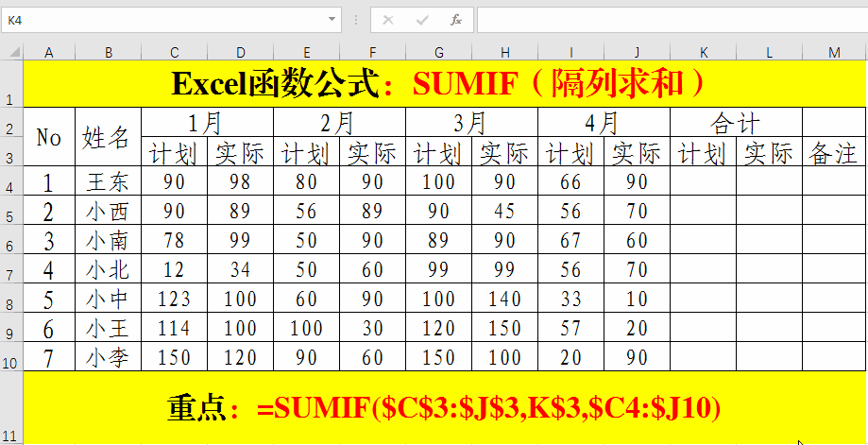Click the value 67 in 小南's row
Screen dimensions: 868x445
[571, 239]
